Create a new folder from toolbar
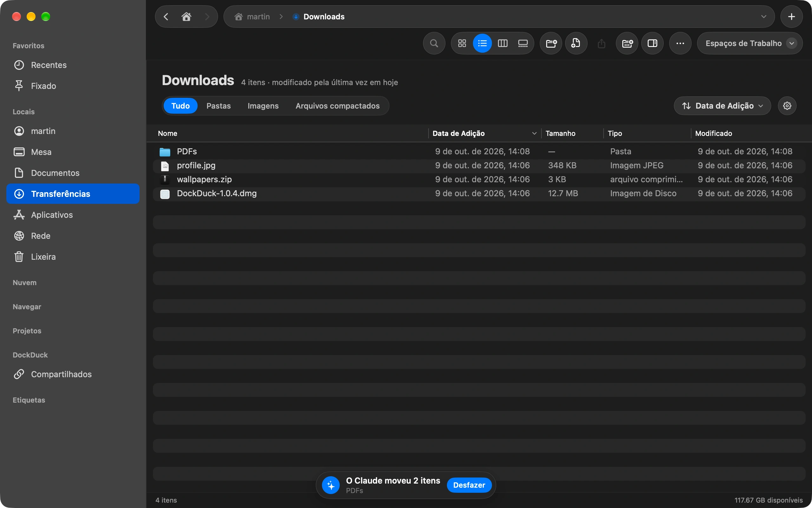The image size is (812, 508). pos(551,43)
